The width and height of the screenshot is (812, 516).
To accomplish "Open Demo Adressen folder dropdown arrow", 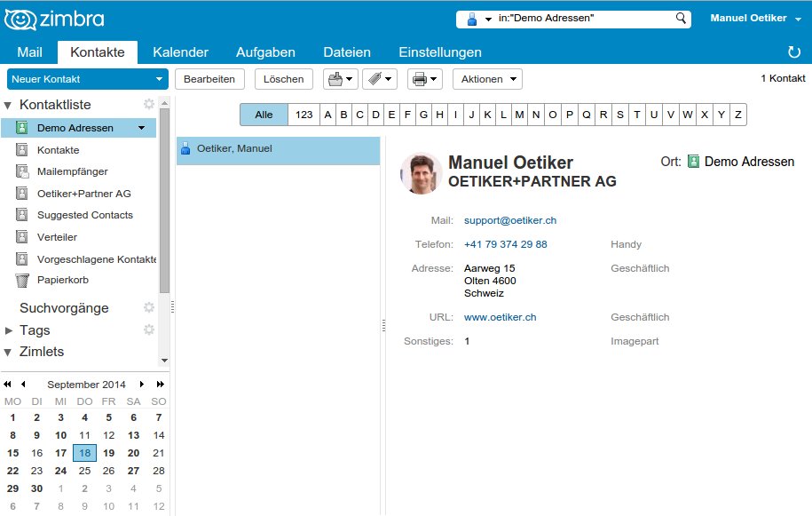I will pos(141,128).
